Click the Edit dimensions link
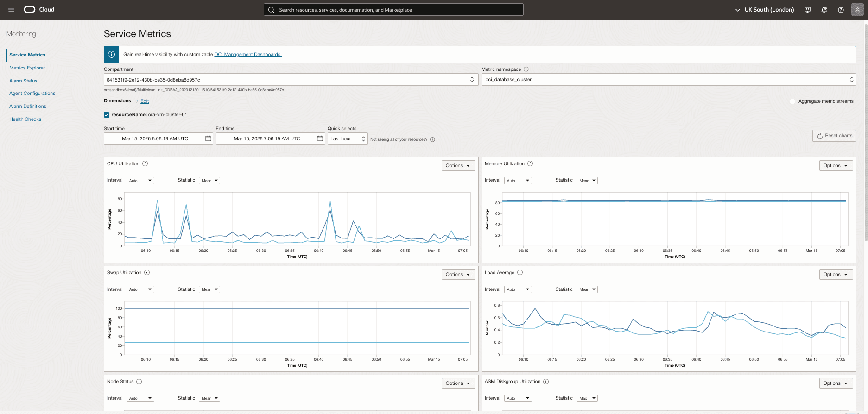This screenshot has width=868, height=414. click(145, 101)
